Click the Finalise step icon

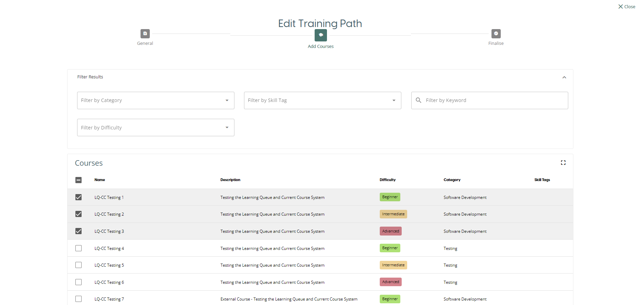pyautogui.click(x=496, y=34)
